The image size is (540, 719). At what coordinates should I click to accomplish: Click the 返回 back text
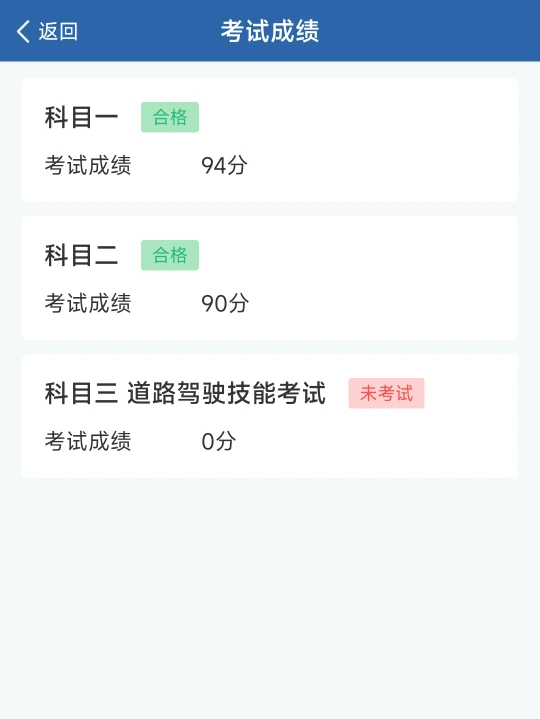click(x=58, y=31)
